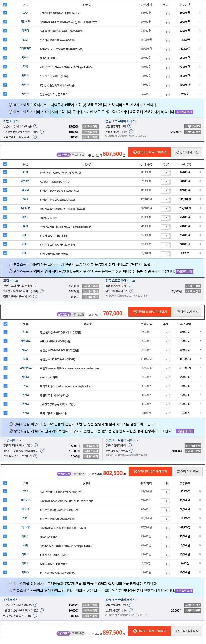This screenshot has height=644, width=206.
Task: Switch to 카드전문몰 beside the 707,000원 total
Action: point(78,314)
